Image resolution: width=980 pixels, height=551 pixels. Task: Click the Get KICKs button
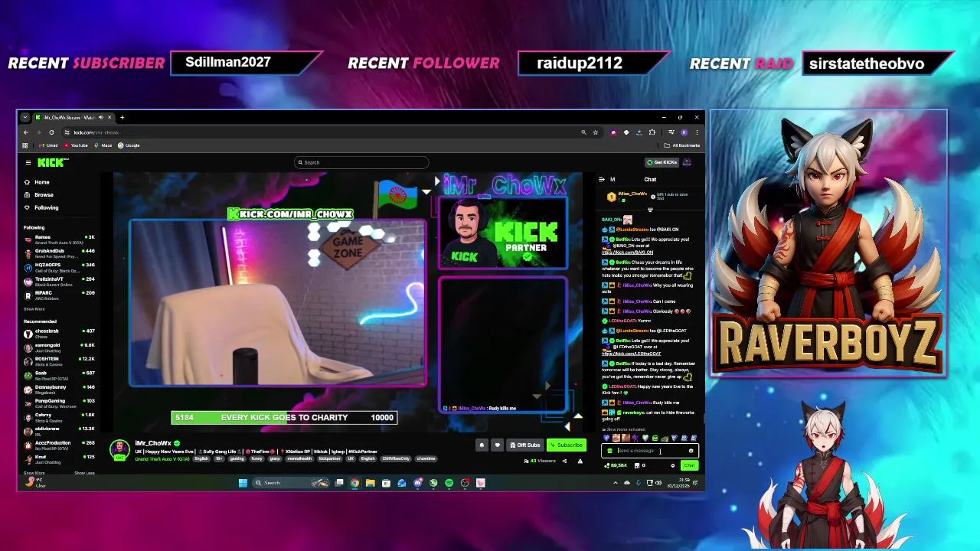662,162
